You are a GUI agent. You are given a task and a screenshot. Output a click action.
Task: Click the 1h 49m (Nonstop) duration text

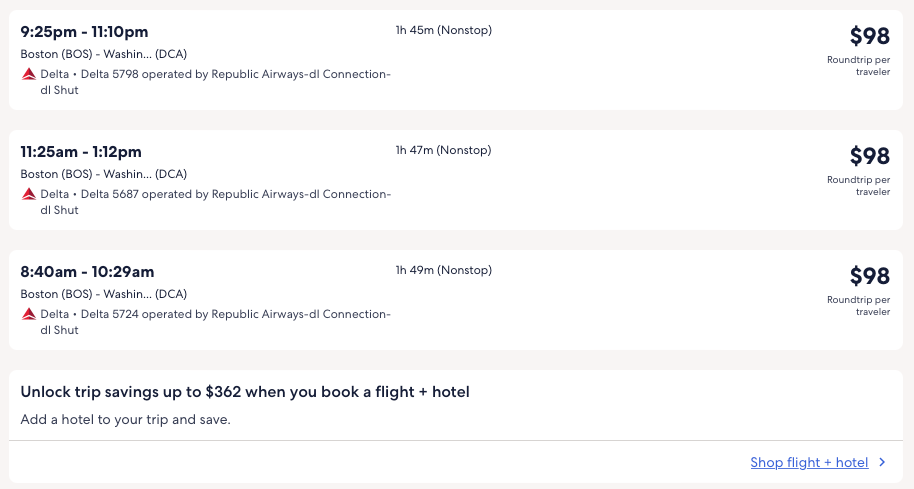[443, 270]
